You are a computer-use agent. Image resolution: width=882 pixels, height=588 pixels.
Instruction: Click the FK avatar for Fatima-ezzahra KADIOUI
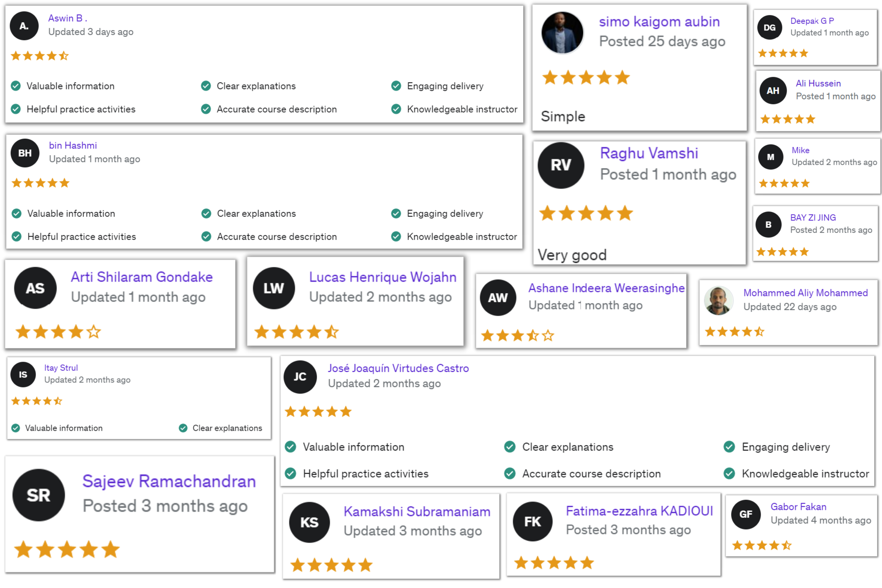(x=532, y=521)
